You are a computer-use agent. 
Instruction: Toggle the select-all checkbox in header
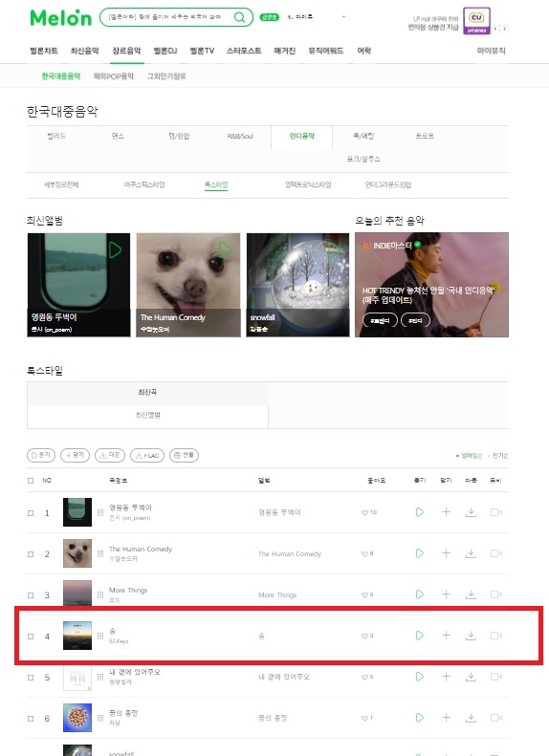click(31, 481)
